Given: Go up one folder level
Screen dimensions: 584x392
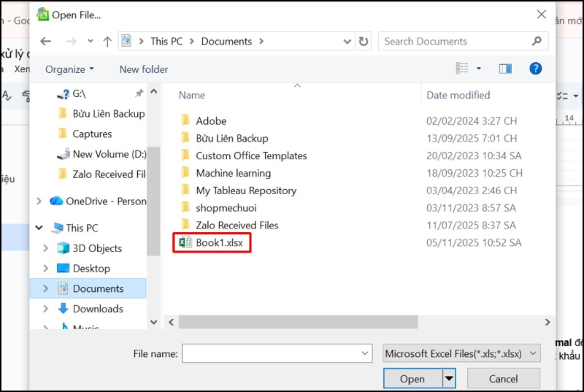Looking at the screenshot, I should pos(107,42).
